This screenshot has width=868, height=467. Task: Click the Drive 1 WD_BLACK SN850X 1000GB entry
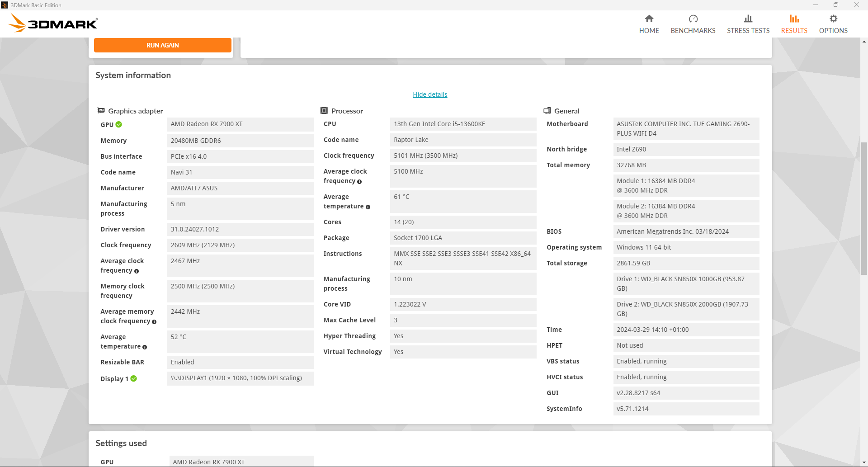click(686, 284)
